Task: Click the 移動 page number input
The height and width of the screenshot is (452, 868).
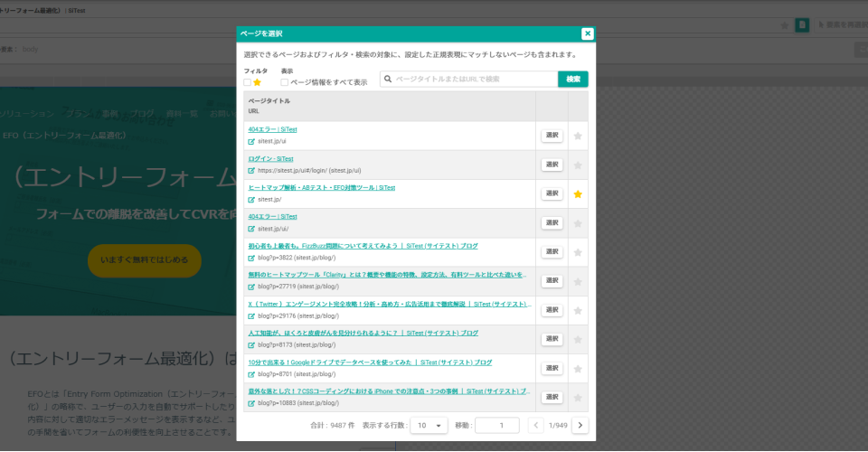Action: pyautogui.click(x=497, y=426)
